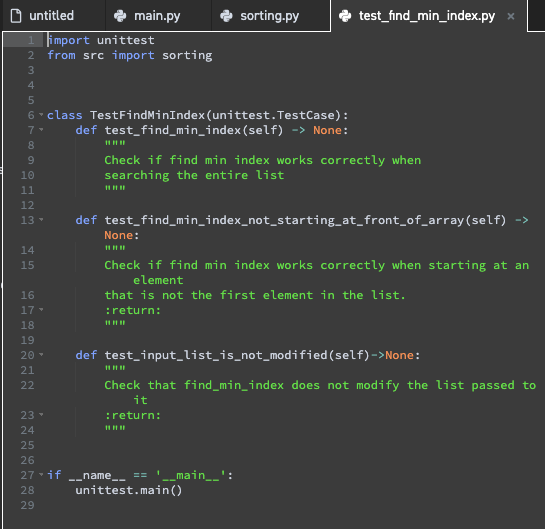
Task: Click the Python icon on test_find_min_index.py tab
Action: (345, 16)
